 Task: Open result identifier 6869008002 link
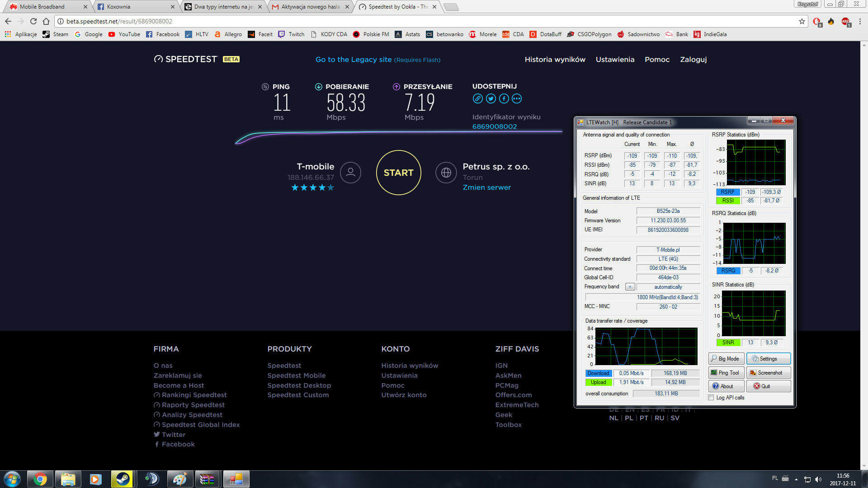pyautogui.click(x=495, y=127)
